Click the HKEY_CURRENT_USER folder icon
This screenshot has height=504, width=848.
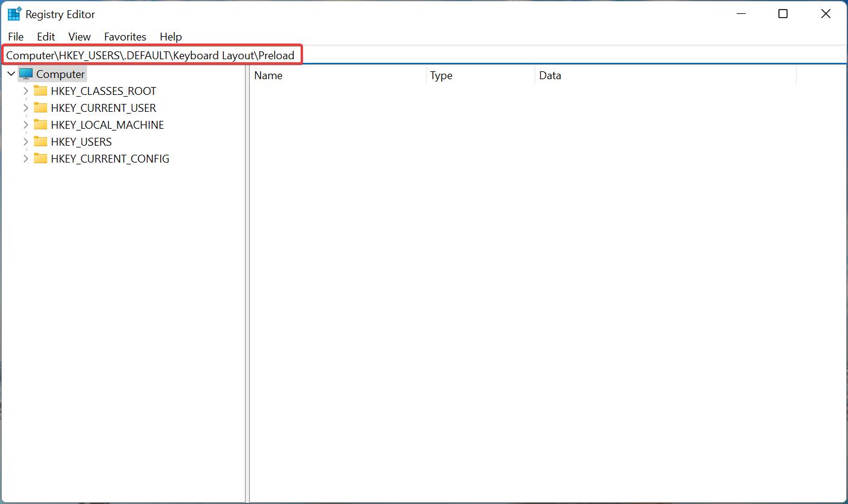[x=41, y=108]
